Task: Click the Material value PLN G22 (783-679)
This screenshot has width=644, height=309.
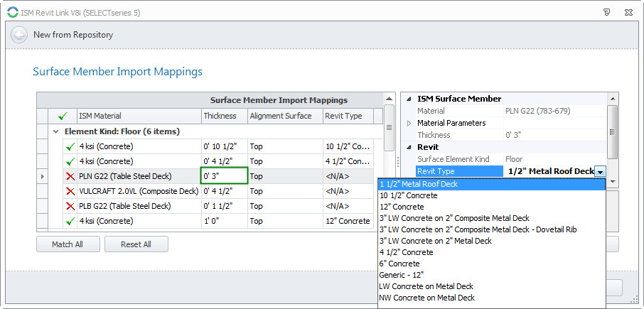Action: pyautogui.click(x=537, y=112)
